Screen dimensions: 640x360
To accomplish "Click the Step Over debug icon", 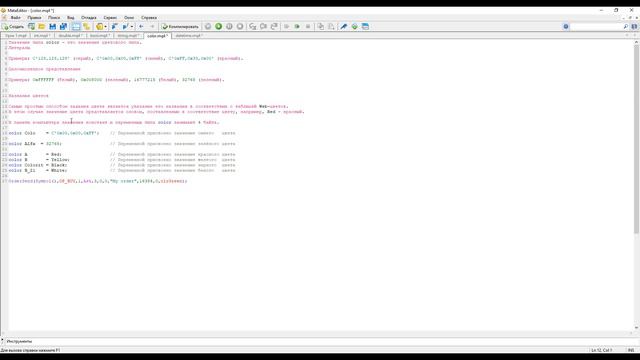I will pyautogui.click(x=263, y=27).
